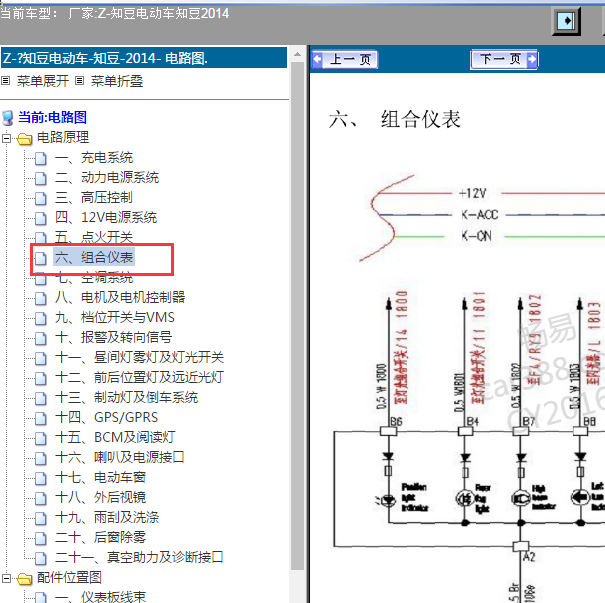Click page icon beside 十、报警及转向信号
This screenshot has height=603, width=605.
pos(41,338)
